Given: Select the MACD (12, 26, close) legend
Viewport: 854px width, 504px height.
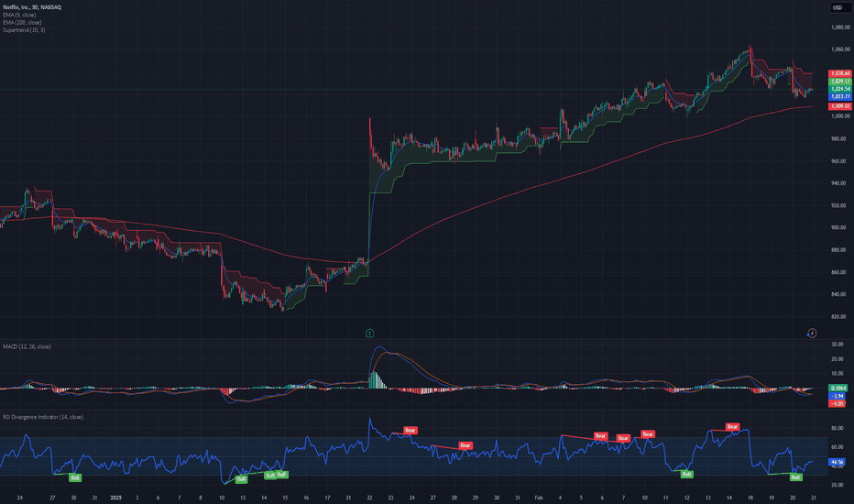Looking at the screenshot, I should (x=27, y=346).
